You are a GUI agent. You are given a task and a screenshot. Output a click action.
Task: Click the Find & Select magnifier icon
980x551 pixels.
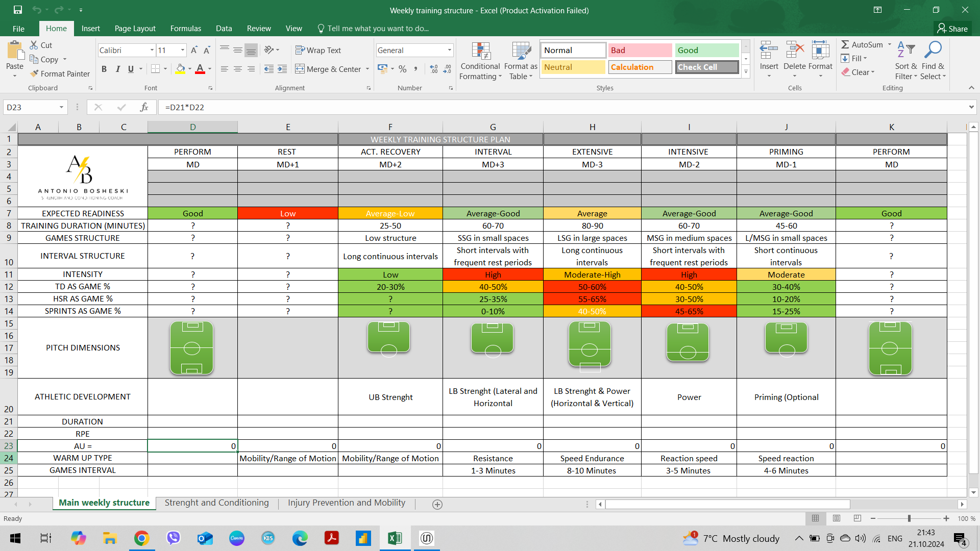(933, 51)
